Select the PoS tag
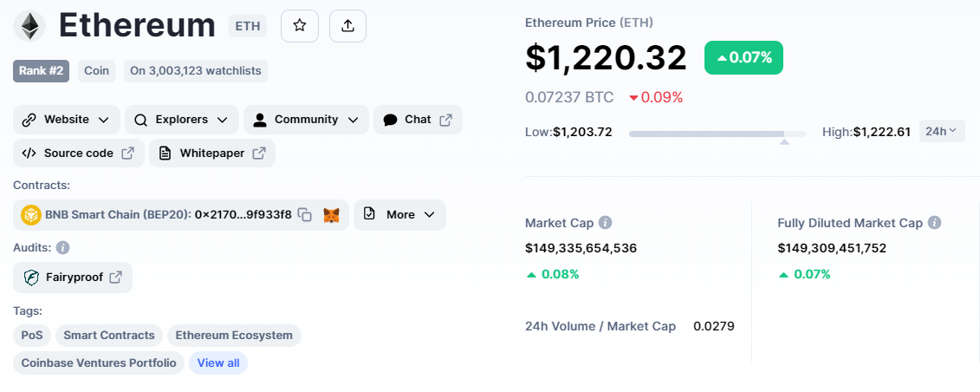 (x=32, y=335)
